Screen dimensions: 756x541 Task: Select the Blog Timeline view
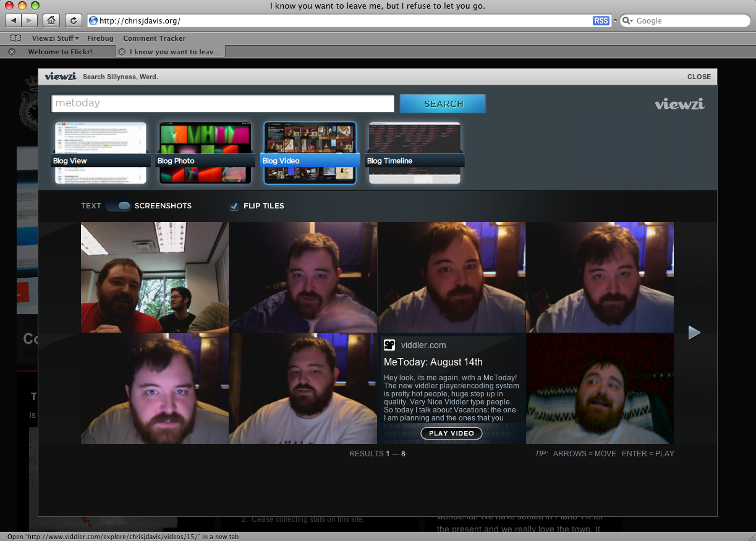click(415, 153)
